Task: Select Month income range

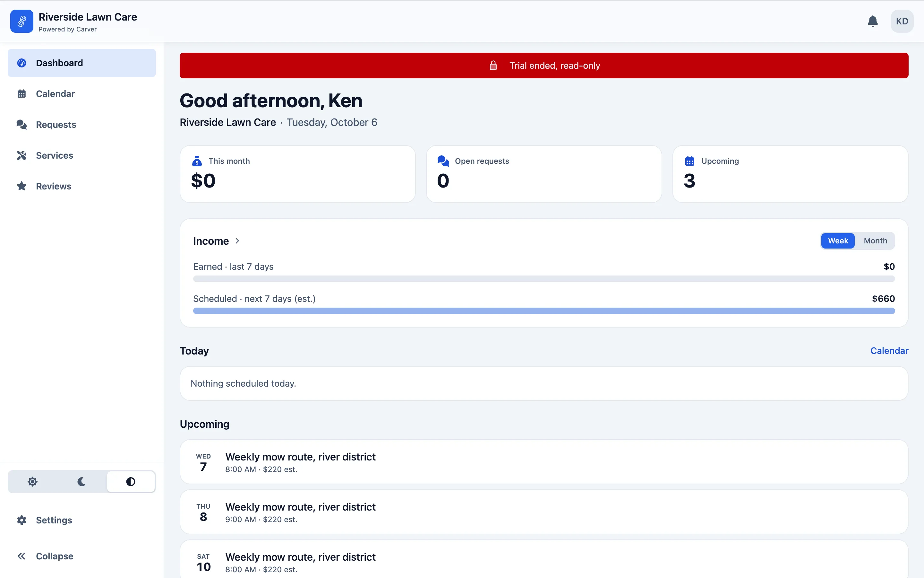Action: point(875,241)
